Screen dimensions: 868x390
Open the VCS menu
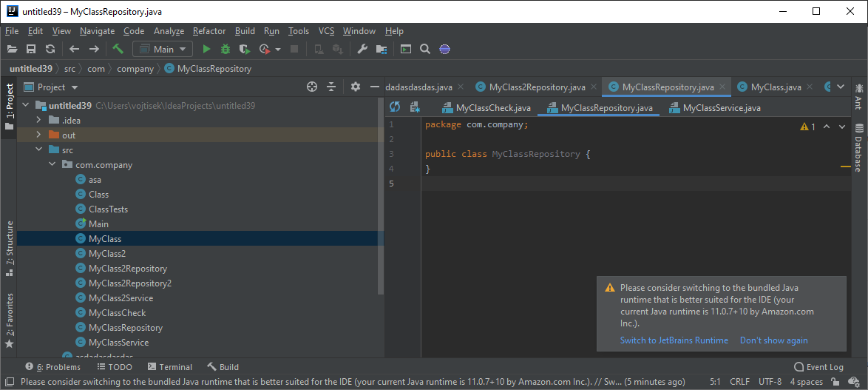coord(326,31)
